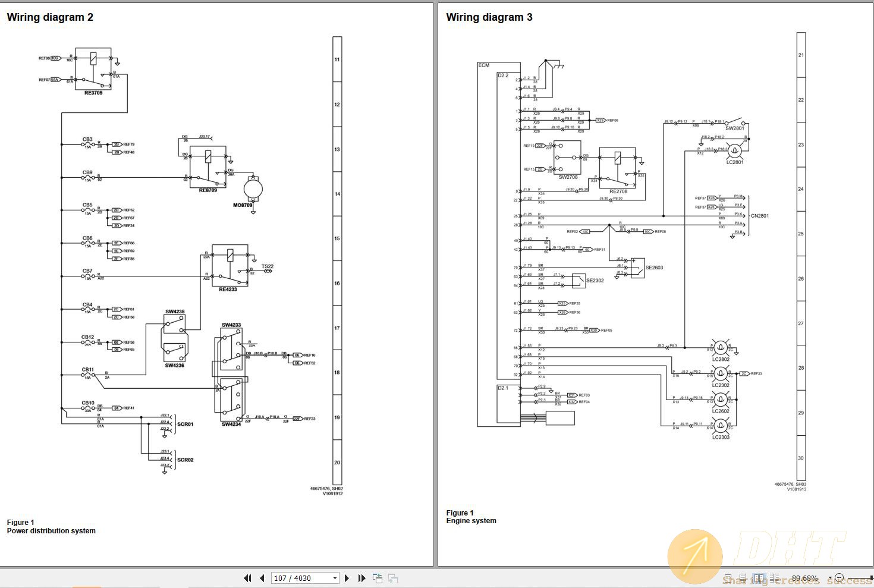Image resolution: width=874 pixels, height=588 pixels.
Task: Click the 'Power distribution system' caption
Action: point(51,531)
